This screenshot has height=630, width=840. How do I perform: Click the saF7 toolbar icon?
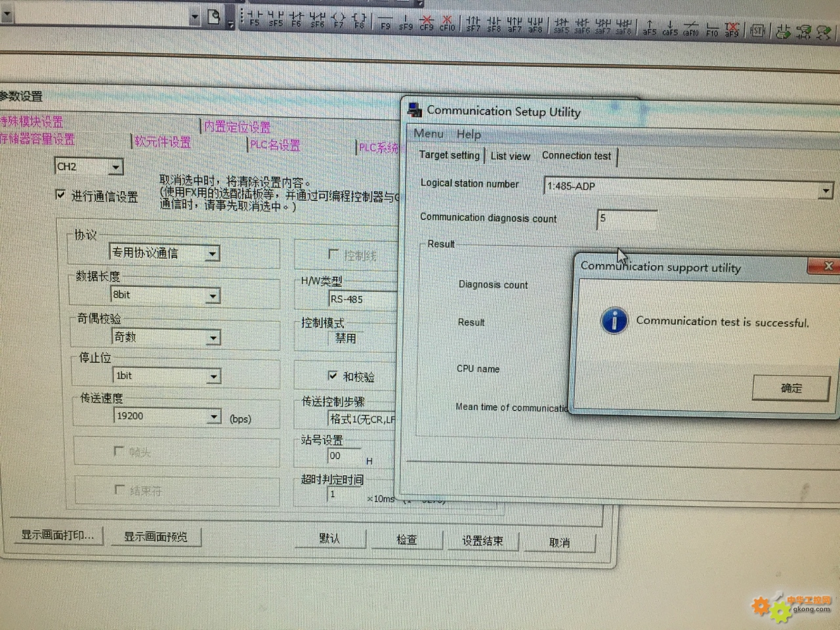(603, 26)
